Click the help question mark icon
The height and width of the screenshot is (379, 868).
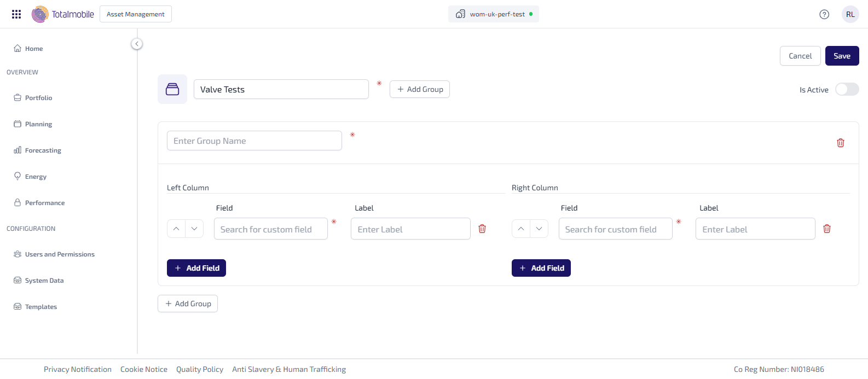point(824,14)
